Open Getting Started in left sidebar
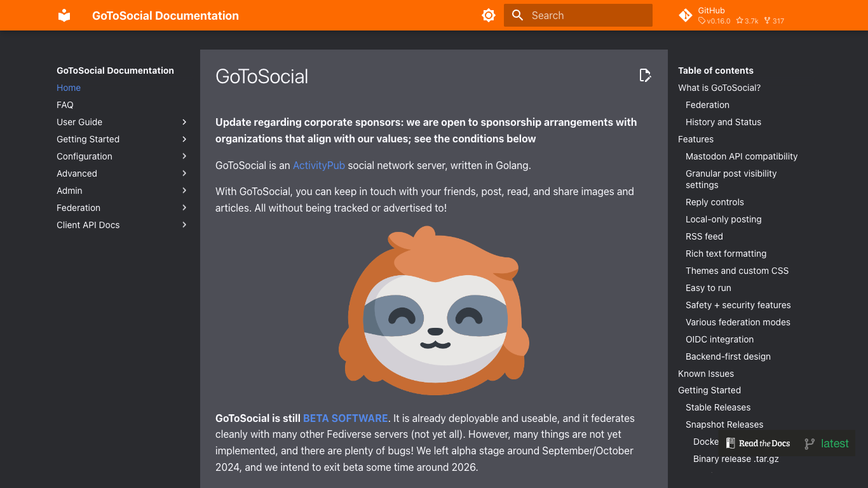The image size is (868, 488). [x=88, y=139]
